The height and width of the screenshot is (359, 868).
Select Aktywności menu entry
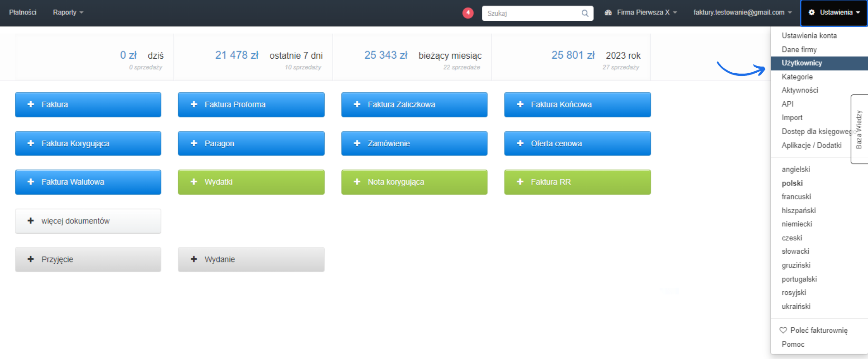[x=800, y=90]
